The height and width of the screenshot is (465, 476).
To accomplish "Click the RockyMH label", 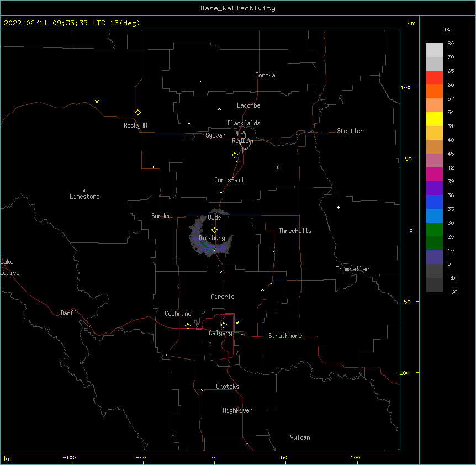I will point(135,125).
